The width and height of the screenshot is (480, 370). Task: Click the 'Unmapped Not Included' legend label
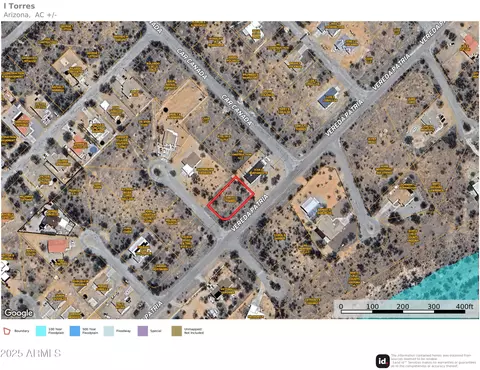tap(194, 331)
